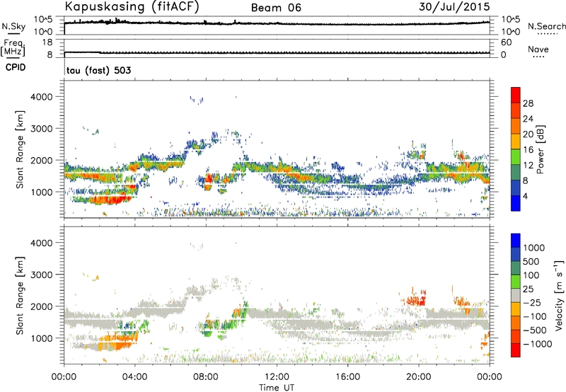Click the '20:00' time axis tick

(419, 377)
